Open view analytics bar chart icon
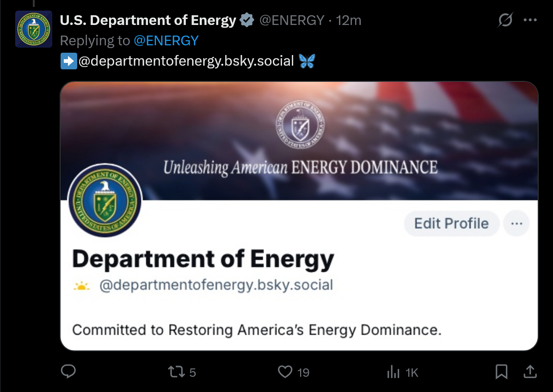 (393, 372)
